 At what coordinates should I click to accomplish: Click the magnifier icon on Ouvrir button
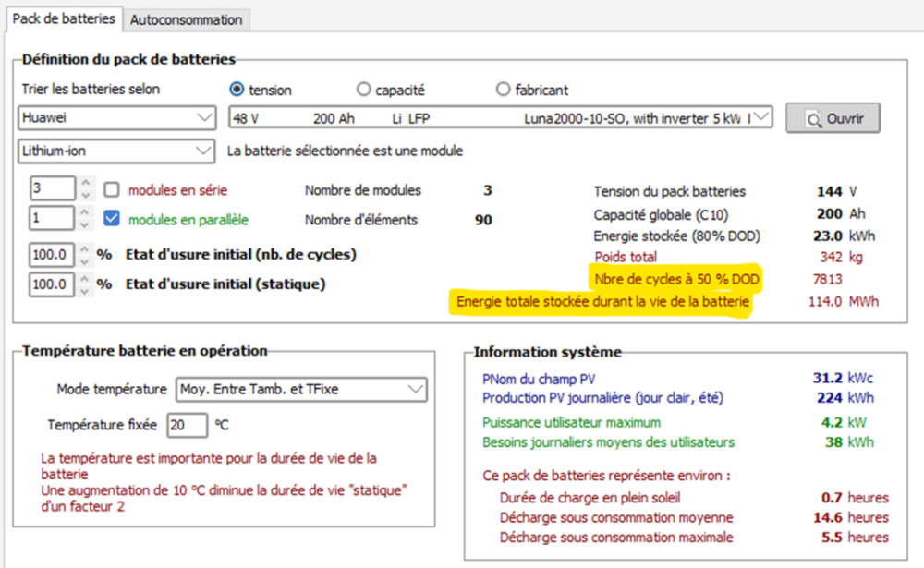tap(813, 119)
